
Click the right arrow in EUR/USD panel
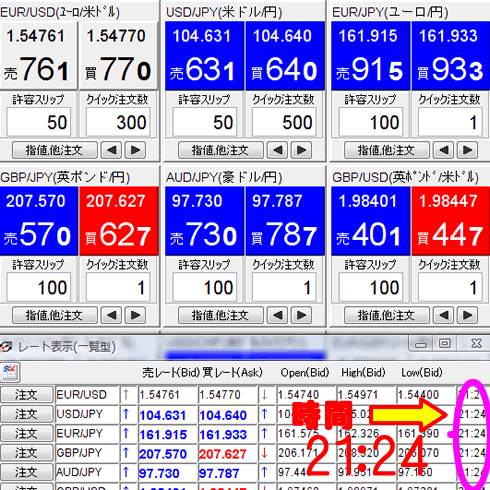coord(135,150)
